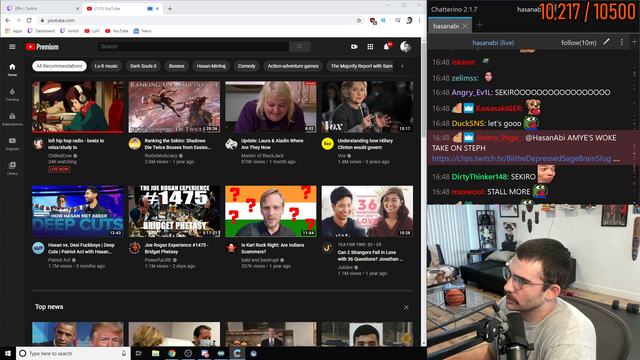Screen dimensions: 640x360
Task: Click the ChilledCow channel avatar
Action: (38, 144)
